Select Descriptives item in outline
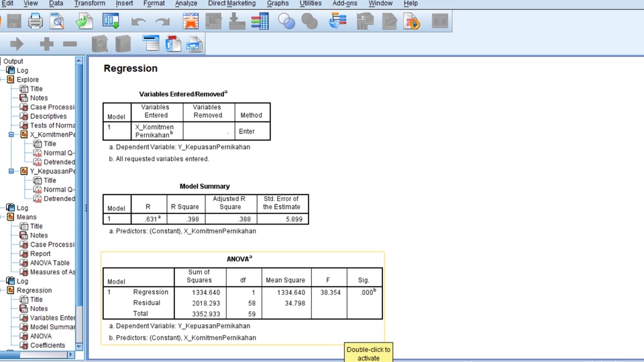The height and width of the screenshot is (362, 644). [48, 116]
